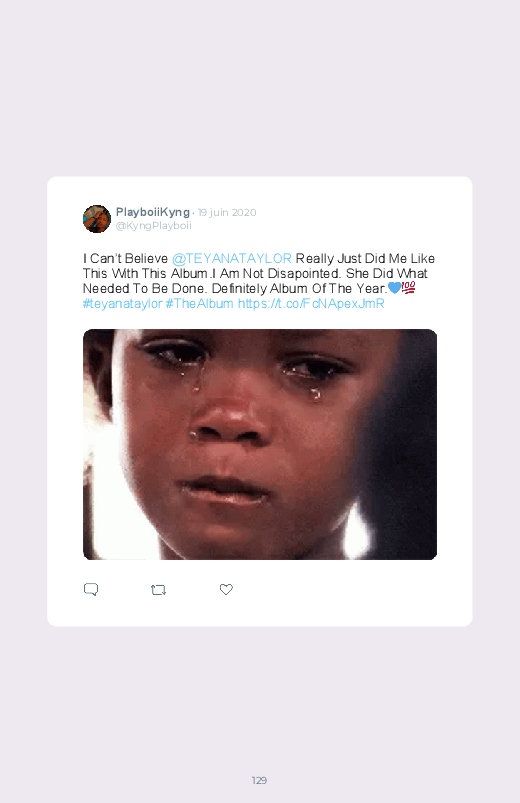The width and height of the screenshot is (520, 803).
Task: Open the crying child GIF image
Action: 260,444
